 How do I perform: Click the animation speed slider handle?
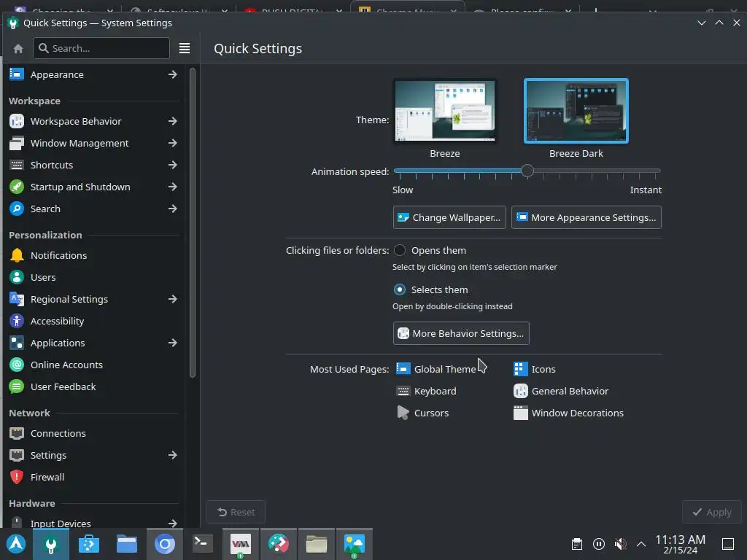[527, 171]
